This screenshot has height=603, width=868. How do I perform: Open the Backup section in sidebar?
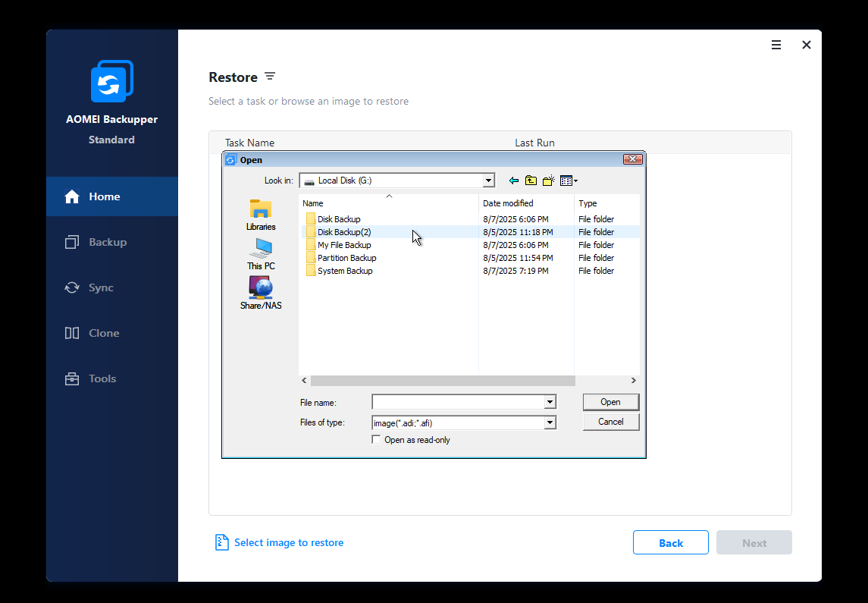[112, 242]
